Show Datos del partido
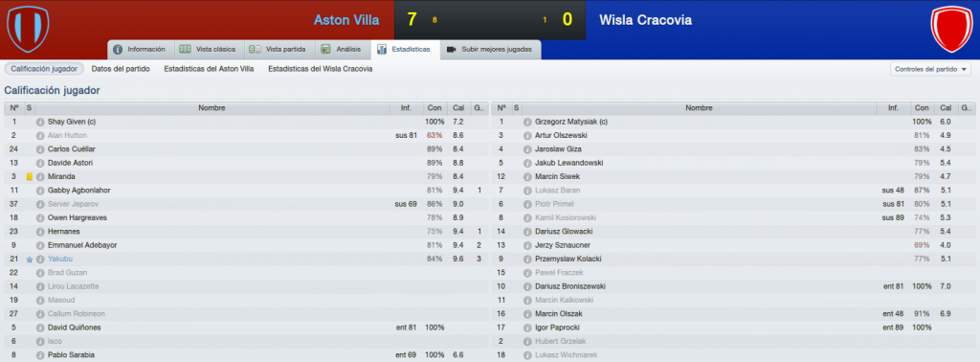The image size is (980, 362). click(121, 69)
